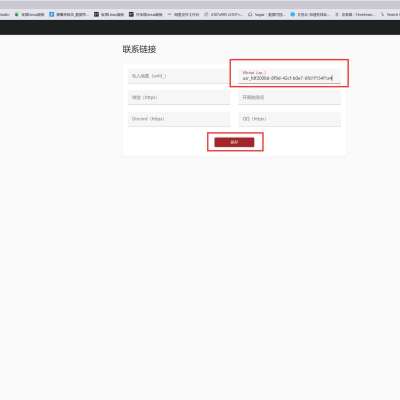Open the GitHub-style octocat login bookmark
Image resolution: width=400 pixels, height=400 pixels.
click(266, 14)
